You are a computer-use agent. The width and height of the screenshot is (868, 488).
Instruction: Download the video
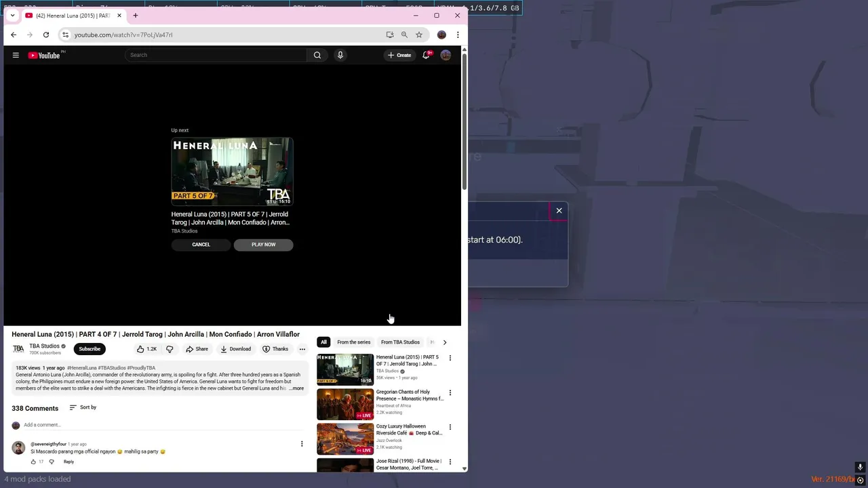pos(235,349)
